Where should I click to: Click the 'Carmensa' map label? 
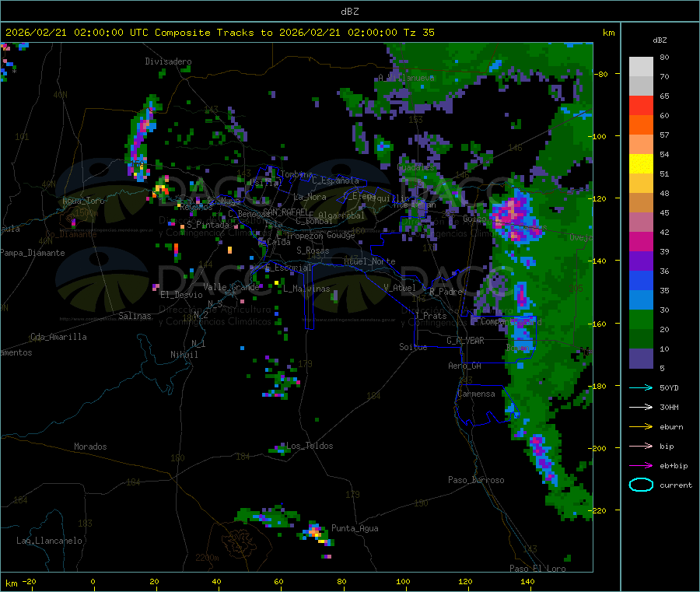(x=476, y=394)
